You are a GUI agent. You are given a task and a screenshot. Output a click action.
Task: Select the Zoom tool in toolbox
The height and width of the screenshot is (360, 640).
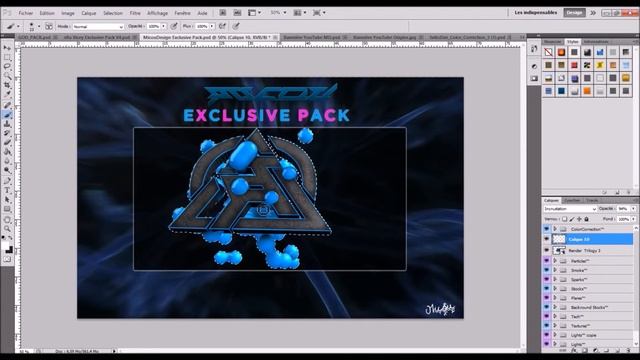(x=7, y=229)
